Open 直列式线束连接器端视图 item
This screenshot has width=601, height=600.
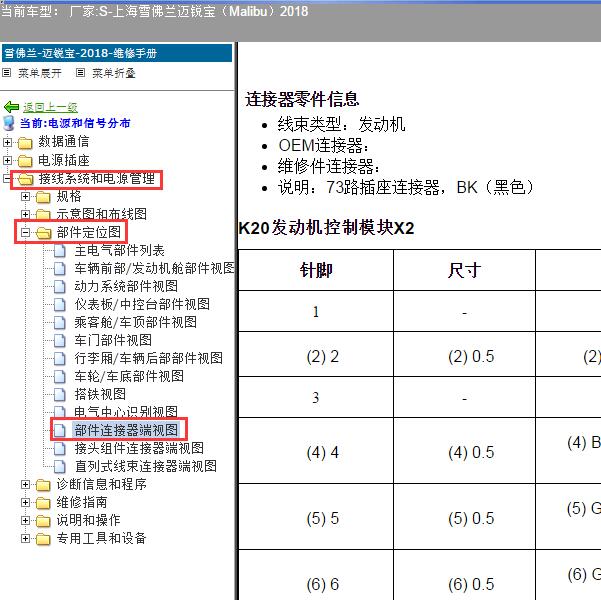pyautogui.click(x=146, y=466)
